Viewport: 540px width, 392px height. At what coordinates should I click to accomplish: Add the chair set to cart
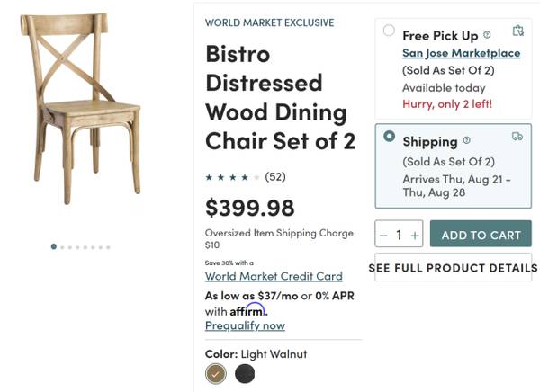pyautogui.click(x=481, y=235)
